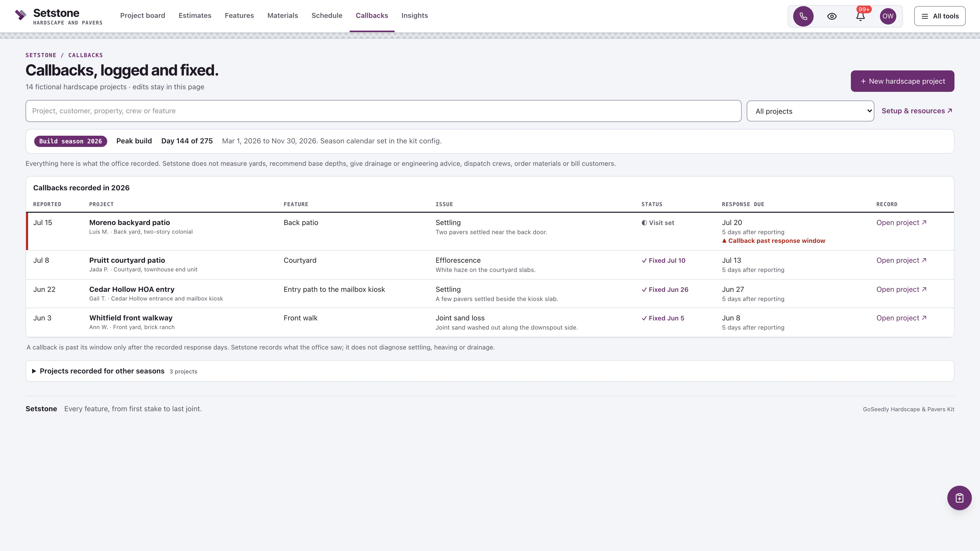980x551 pixels.
Task: Click the floating clipboard add button
Action: [x=959, y=498]
